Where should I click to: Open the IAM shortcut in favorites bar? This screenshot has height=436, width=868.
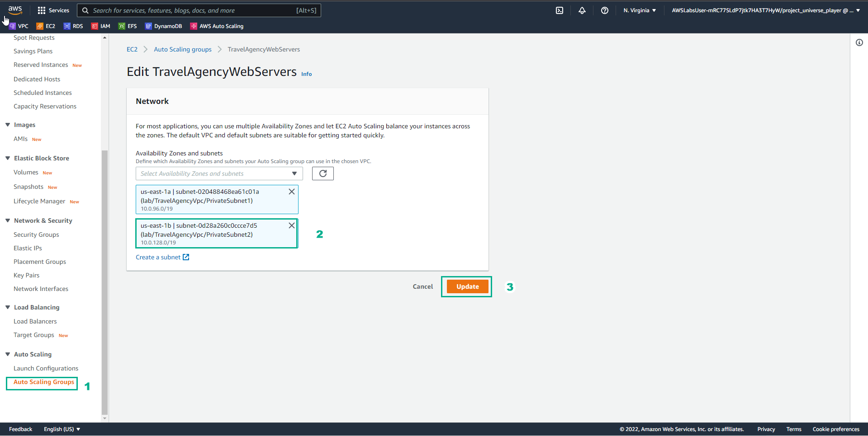(100, 26)
